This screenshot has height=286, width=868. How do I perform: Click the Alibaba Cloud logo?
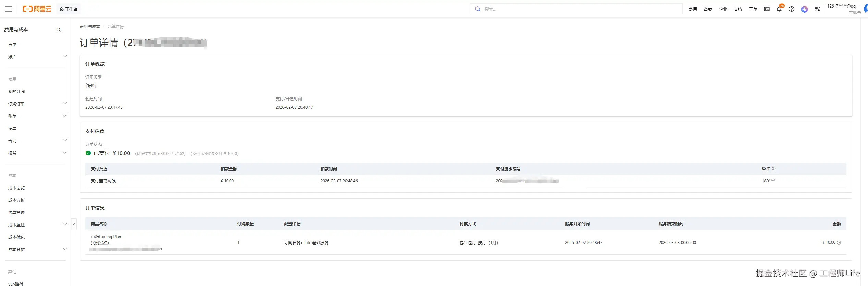click(x=37, y=9)
